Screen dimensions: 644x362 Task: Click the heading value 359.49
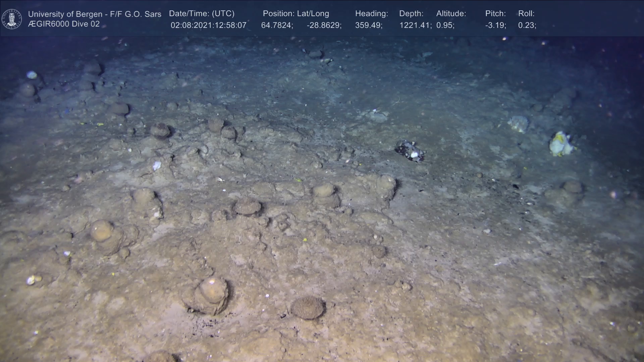369,25
